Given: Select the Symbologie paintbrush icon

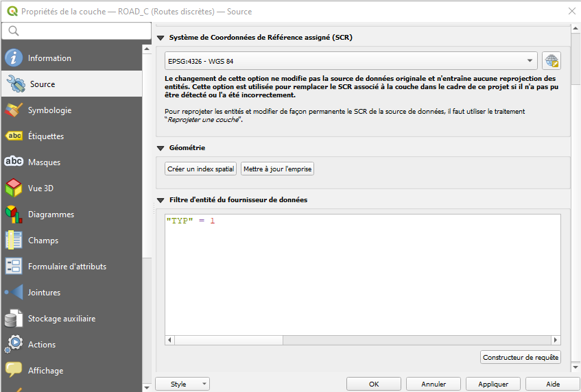Looking at the screenshot, I should [x=14, y=110].
